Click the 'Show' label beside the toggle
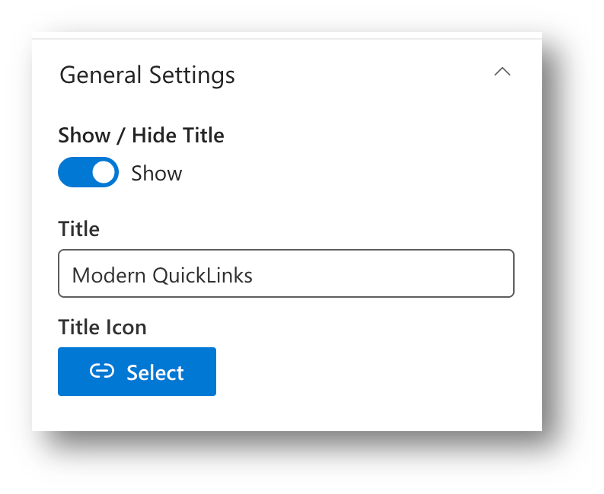604x494 pixels. click(x=157, y=174)
